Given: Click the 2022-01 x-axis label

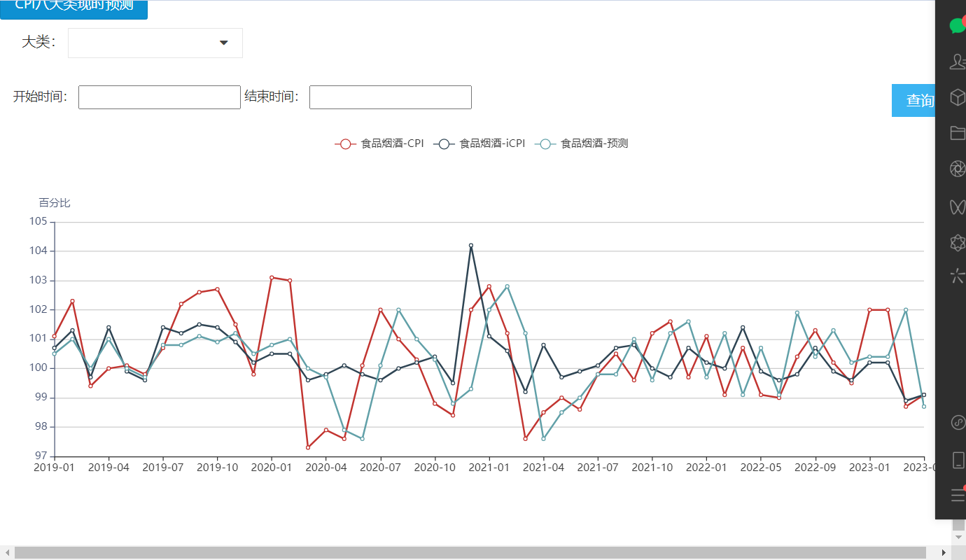Looking at the screenshot, I should click(x=707, y=467).
